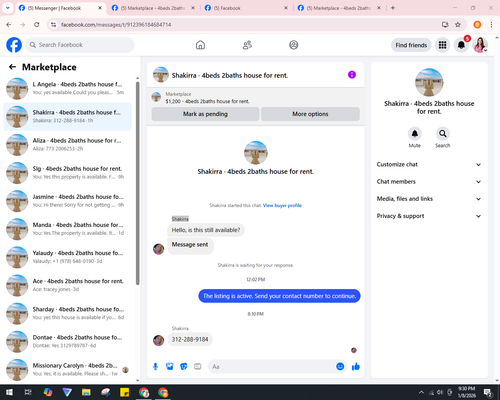Open Yalaudy conversation
The image size is (500, 400).
[67, 257]
